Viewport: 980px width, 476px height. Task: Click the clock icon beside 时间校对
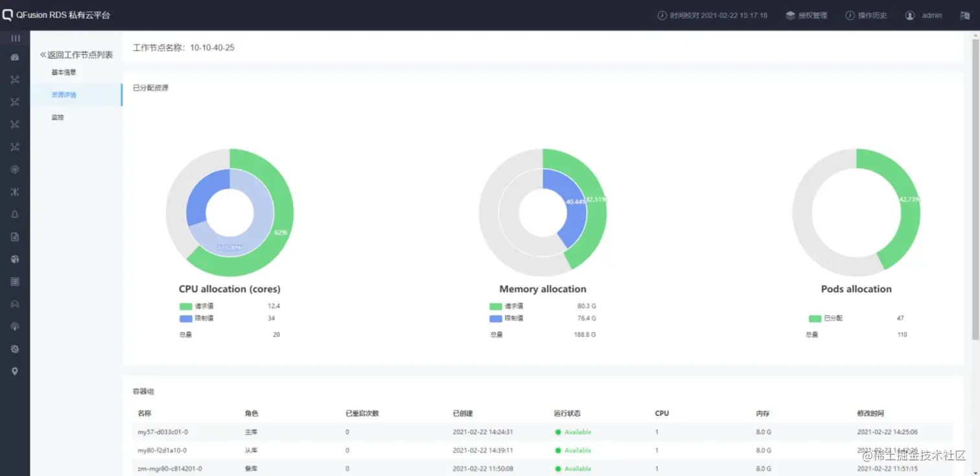(662, 16)
